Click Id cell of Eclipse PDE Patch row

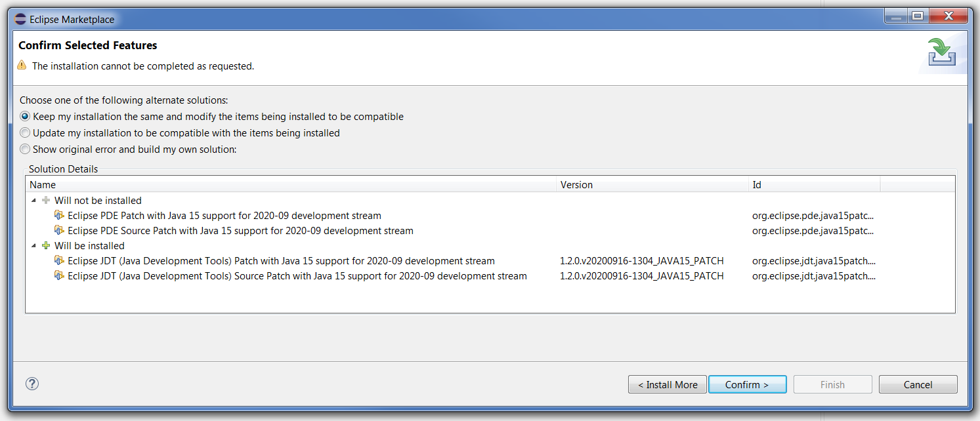pos(814,215)
